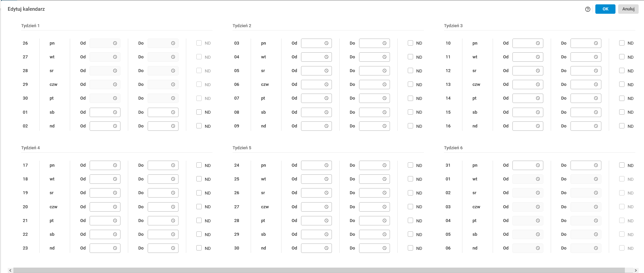
Task: Click Od time field for Tydzień 6 pn 31
Action: click(x=528, y=165)
